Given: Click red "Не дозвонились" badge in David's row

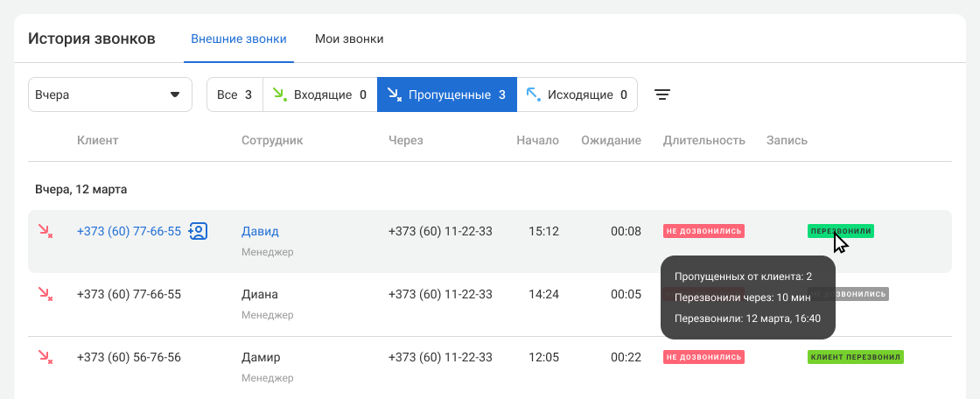Looking at the screenshot, I should tap(703, 232).
